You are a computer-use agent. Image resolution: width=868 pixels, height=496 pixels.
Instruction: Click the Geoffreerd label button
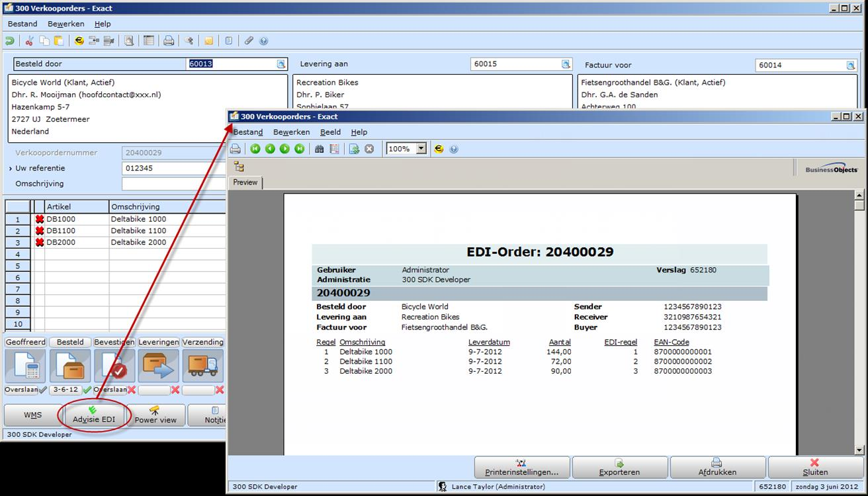[x=25, y=342]
